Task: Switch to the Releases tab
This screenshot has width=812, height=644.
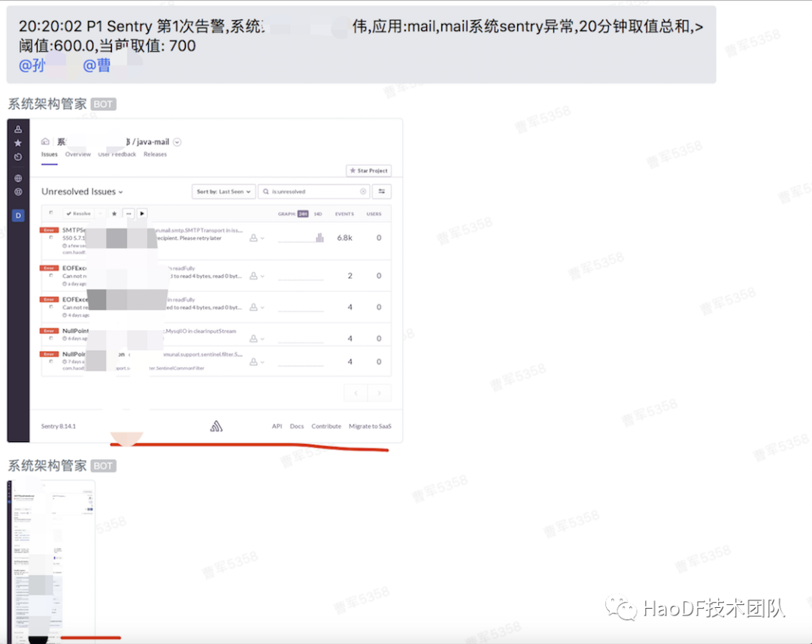Action: [156, 154]
